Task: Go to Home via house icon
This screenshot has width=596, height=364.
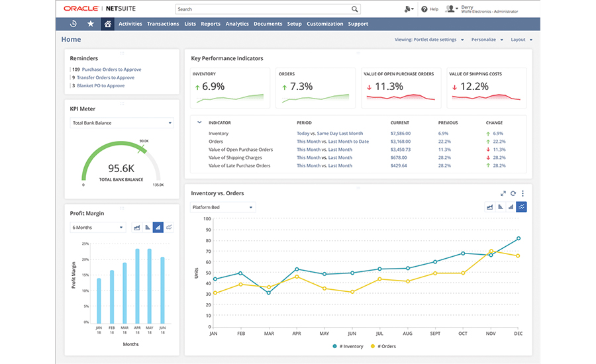Action: coord(107,24)
